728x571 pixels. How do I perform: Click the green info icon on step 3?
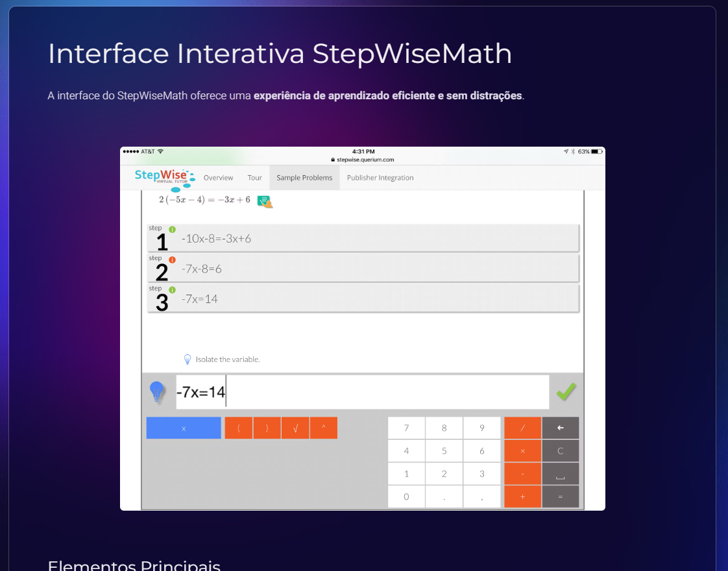172,290
